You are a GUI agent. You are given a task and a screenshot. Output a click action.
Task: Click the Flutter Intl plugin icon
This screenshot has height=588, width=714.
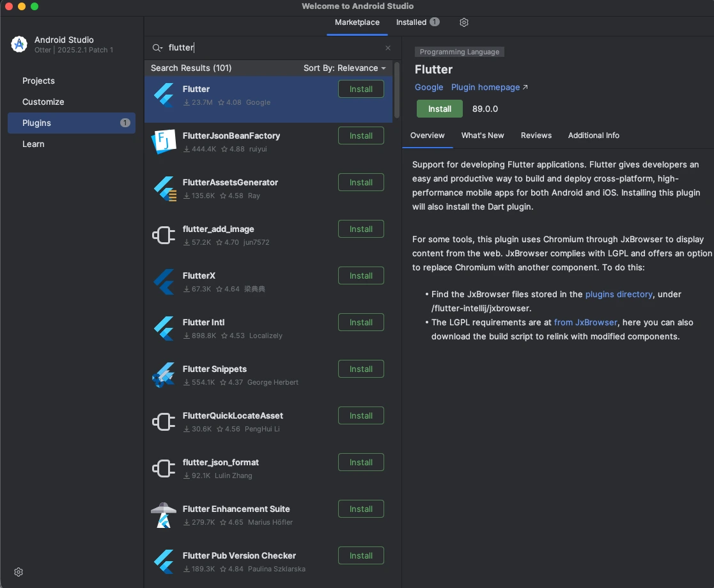point(164,329)
